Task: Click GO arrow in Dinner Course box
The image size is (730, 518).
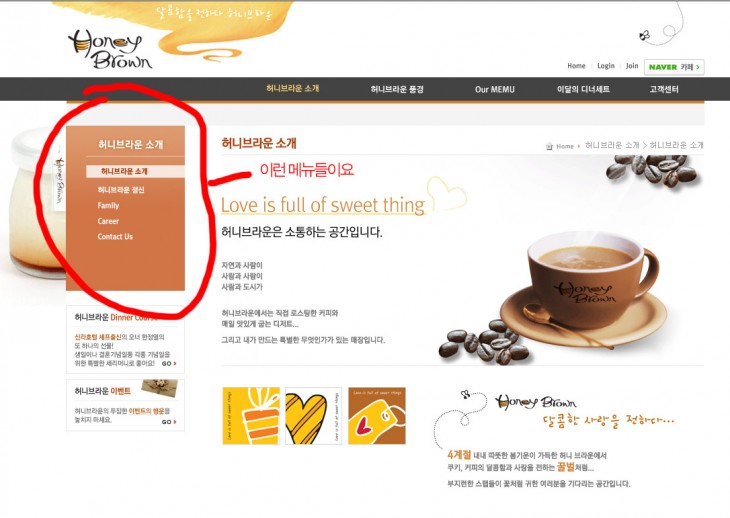Action: (x=169, y=363)
